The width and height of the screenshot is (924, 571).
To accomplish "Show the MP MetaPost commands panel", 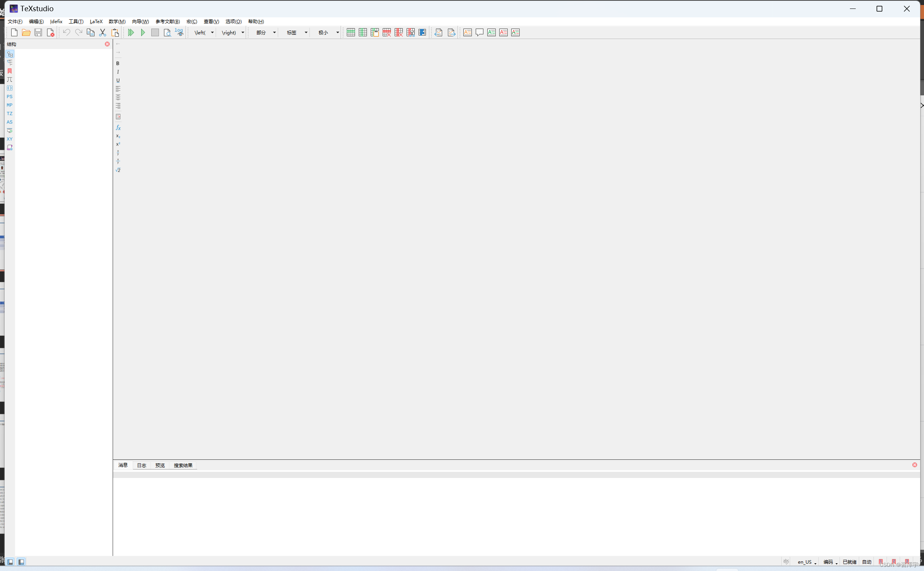I will coord(10,105).
